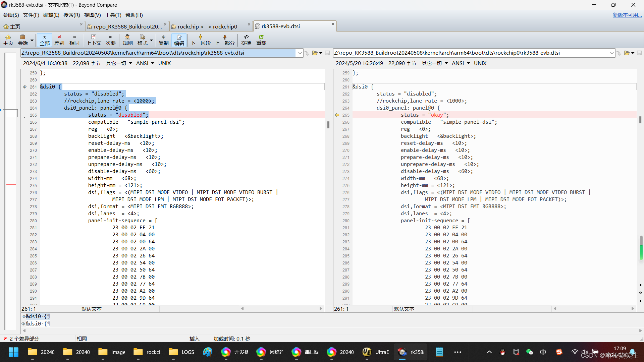Click the 规则 rules icon
Viewport: 644px width, 362px height.
[127, 40]
